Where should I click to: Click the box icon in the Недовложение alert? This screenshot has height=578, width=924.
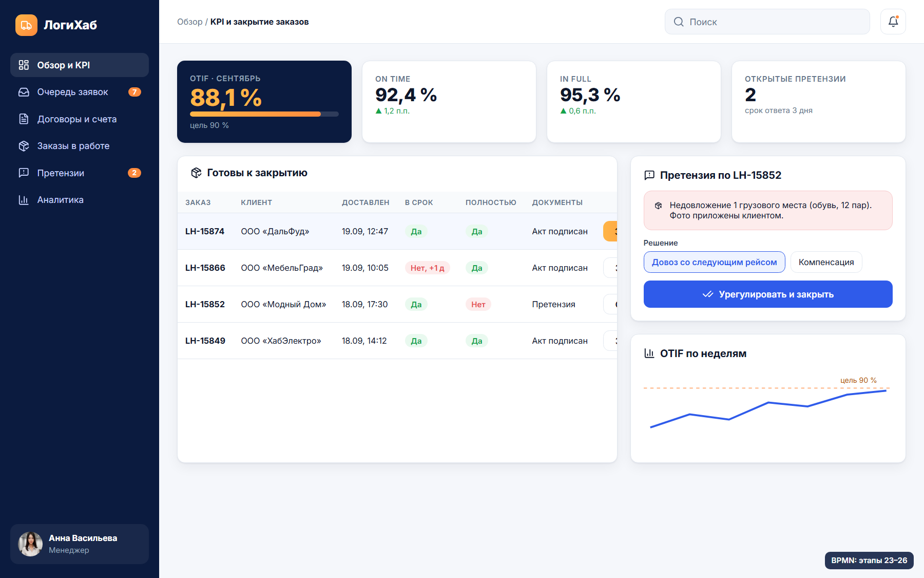click(658, 206)
